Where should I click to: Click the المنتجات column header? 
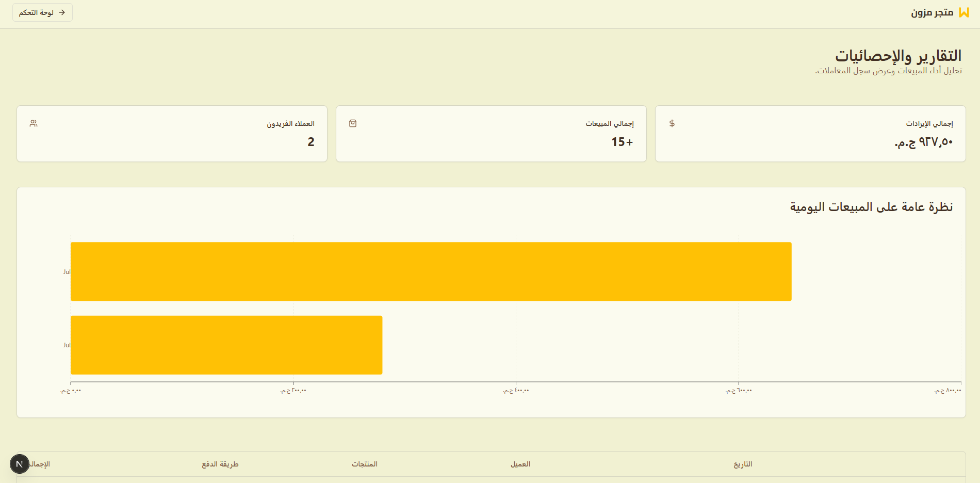(365, 464)
